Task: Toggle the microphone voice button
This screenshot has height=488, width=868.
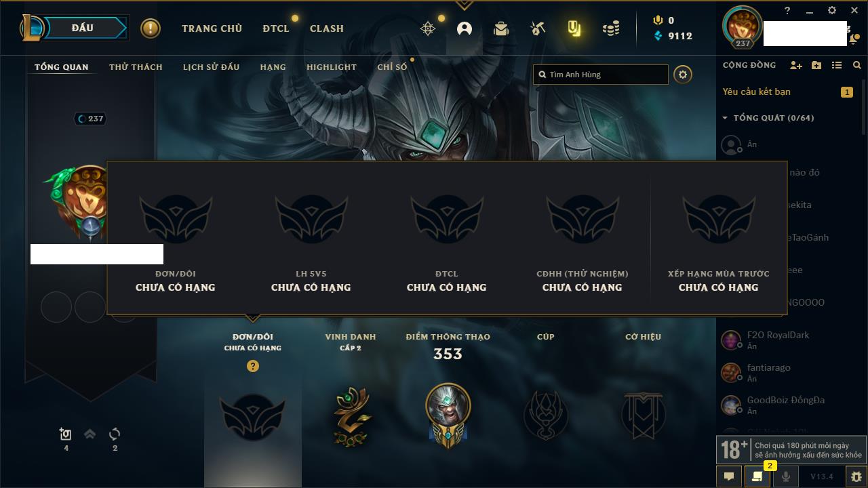Action: (785, 476)
